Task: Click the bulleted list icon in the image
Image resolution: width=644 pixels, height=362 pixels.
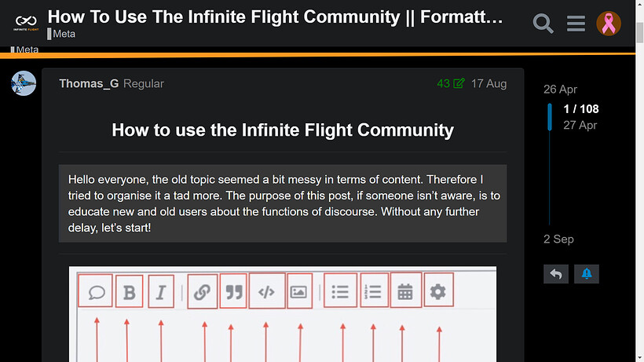Action: coord(340,291)
